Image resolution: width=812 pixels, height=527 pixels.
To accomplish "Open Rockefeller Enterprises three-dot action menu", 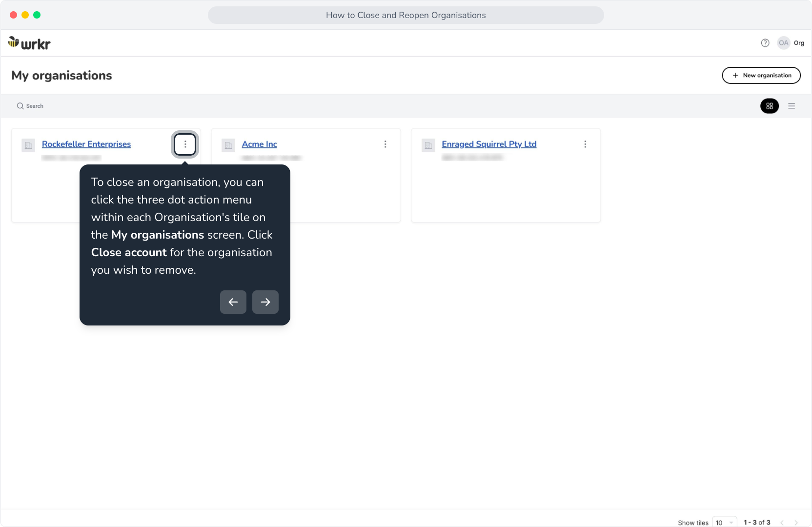I will [185, 144].
